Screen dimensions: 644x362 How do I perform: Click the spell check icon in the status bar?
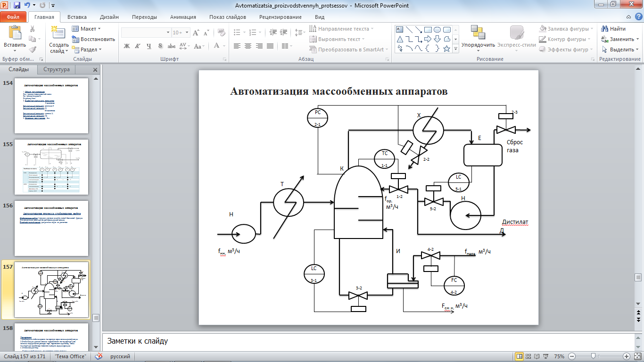(x=99, y=356)
